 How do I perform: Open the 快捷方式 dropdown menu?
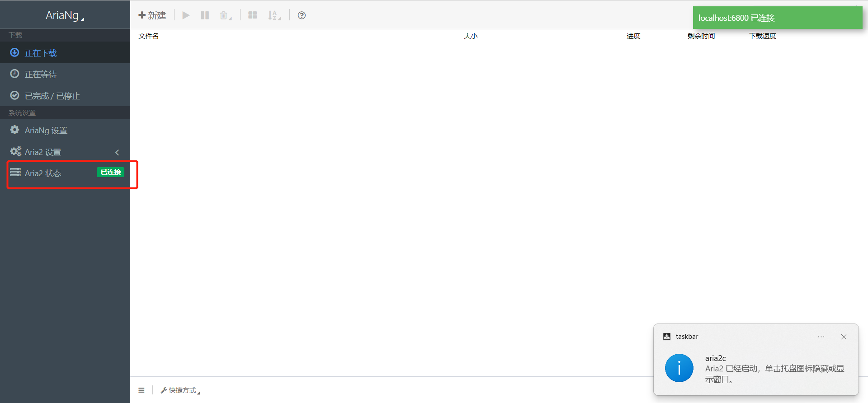click(180, 390)
